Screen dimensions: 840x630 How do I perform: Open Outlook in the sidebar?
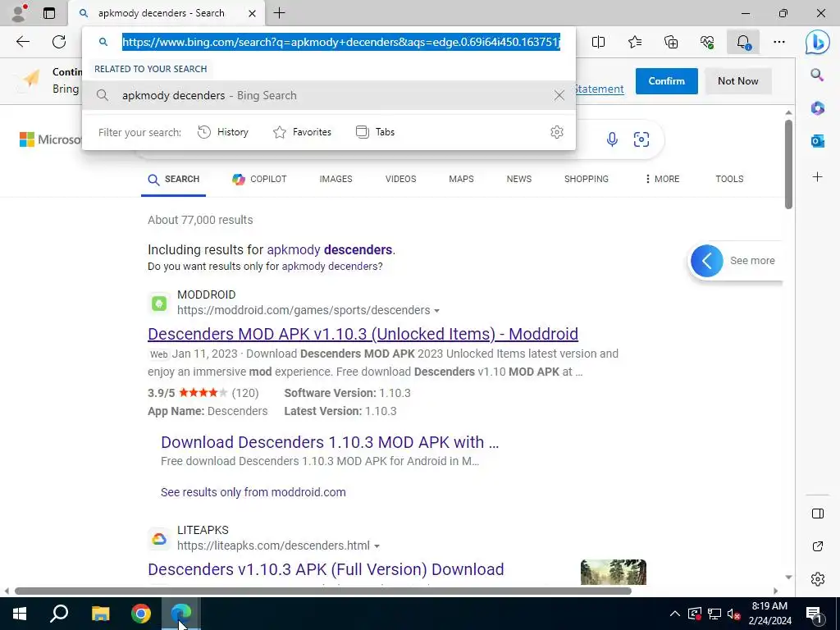point(817,141)
